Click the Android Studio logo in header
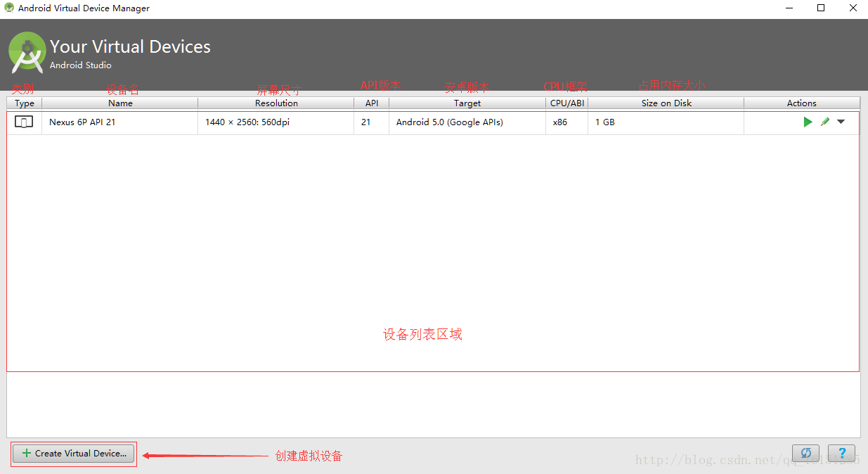 click(27, 53)
